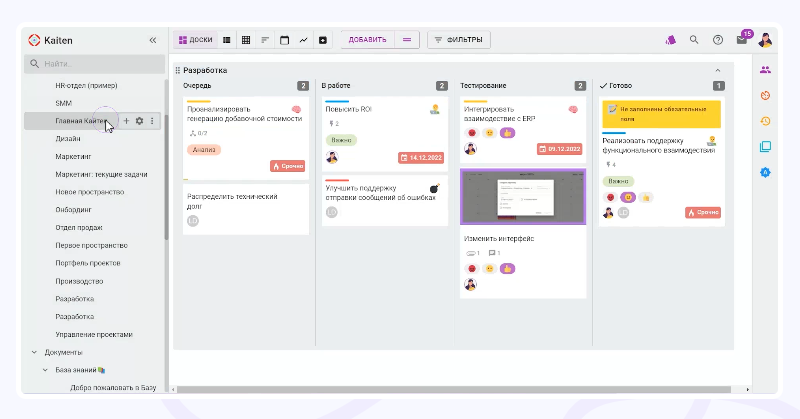Open the help question mark icon
800x419 pixels.
717,40
